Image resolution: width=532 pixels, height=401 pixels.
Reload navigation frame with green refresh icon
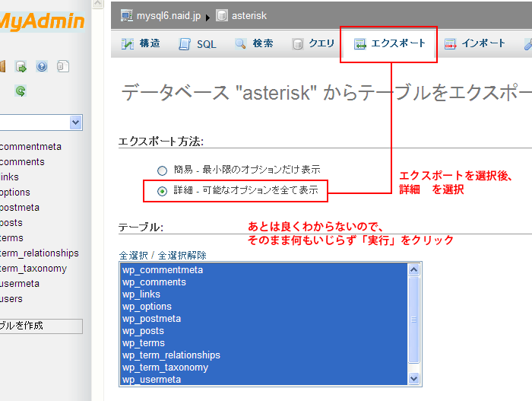coord(21,91)
